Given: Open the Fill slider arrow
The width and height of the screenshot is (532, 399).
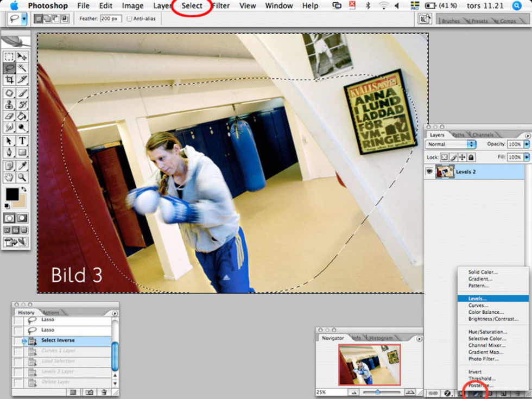Looking at the screenshot, I should point(527,157).
